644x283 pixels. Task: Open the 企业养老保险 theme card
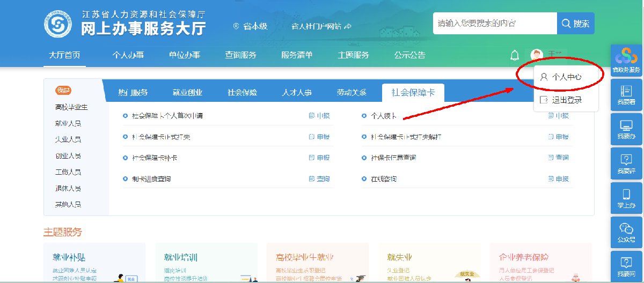click(541, 263)
